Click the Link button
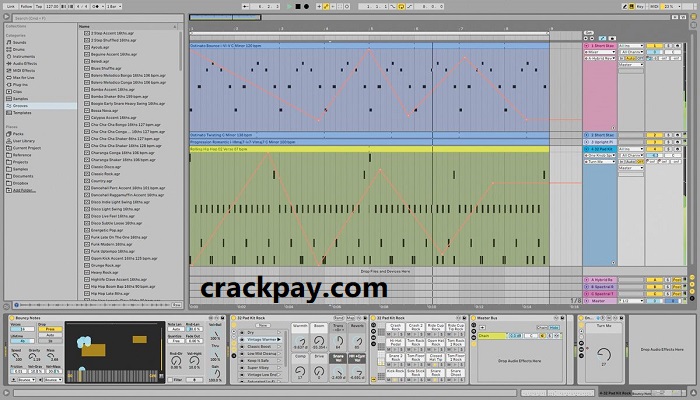Image resolution: width=700 pixels, height=400 pixels. (11, 6)
